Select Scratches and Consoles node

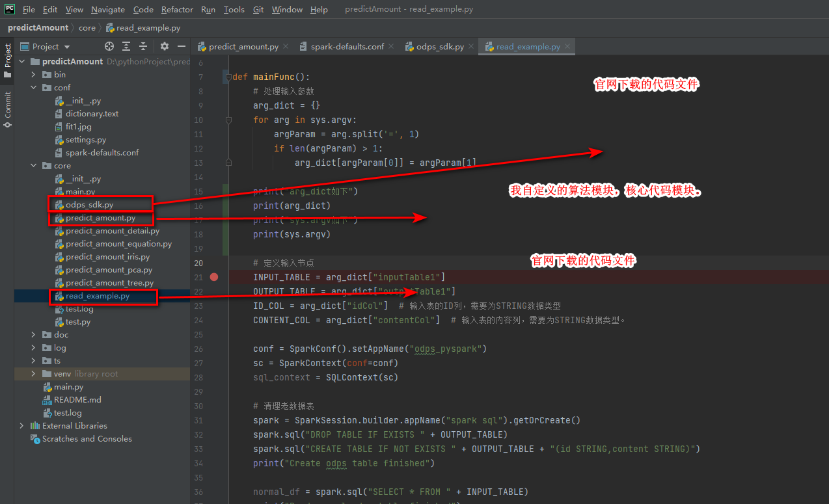[87, 438]
